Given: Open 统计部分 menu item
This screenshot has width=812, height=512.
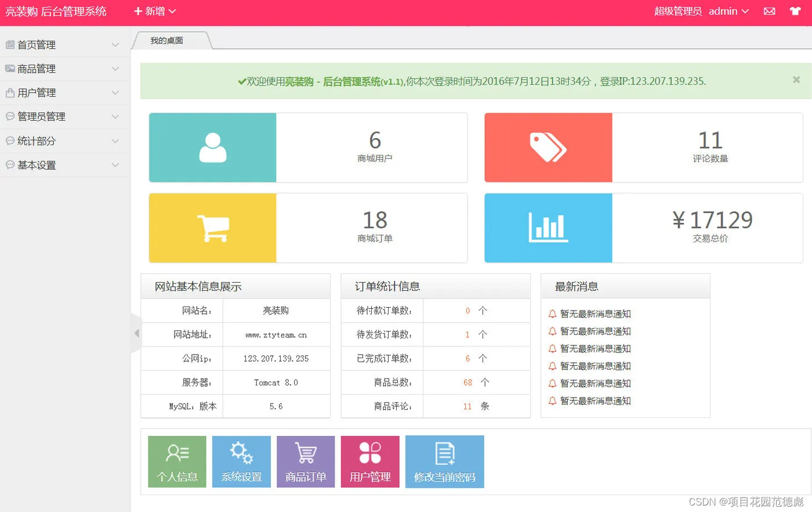Looking at the screenshot, I should [65, 141].
